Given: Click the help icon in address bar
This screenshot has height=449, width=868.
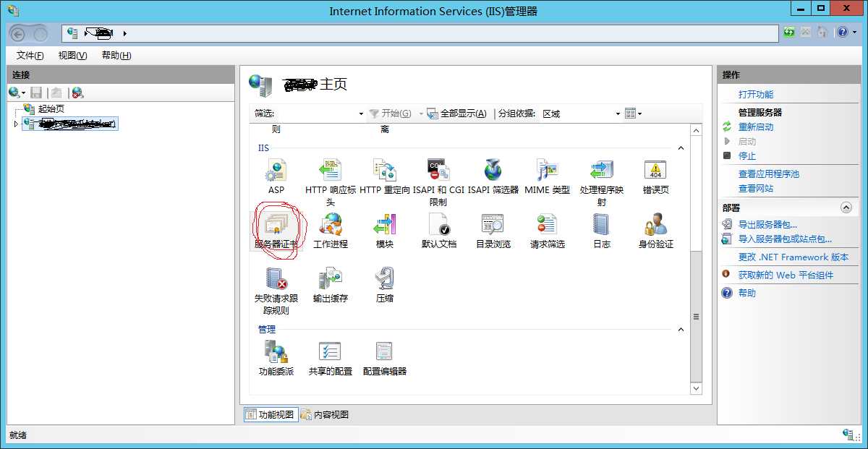Looking at the screenshot, I should [843, 33].
